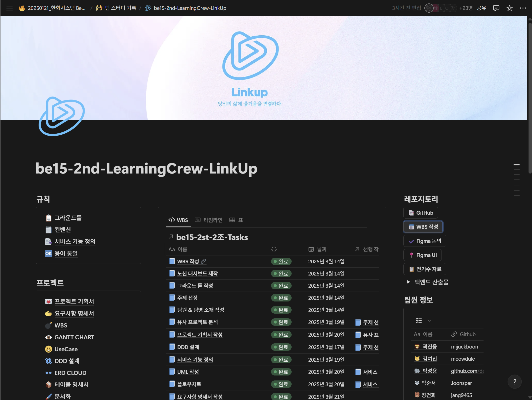
Task: Click the comments speech bubble icon
Action: [x=496, y=8]
